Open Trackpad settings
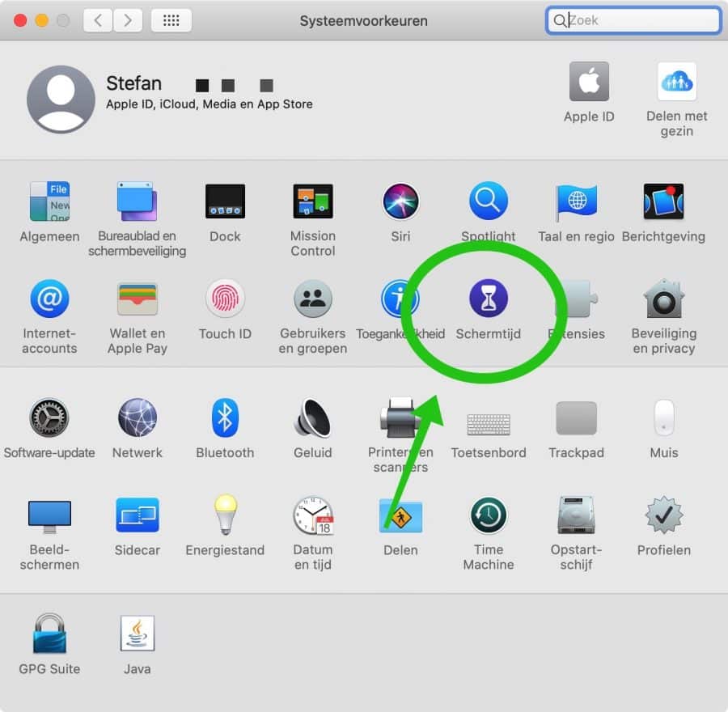This screenshot has width=728, height=712. click(x=576, y=418)
